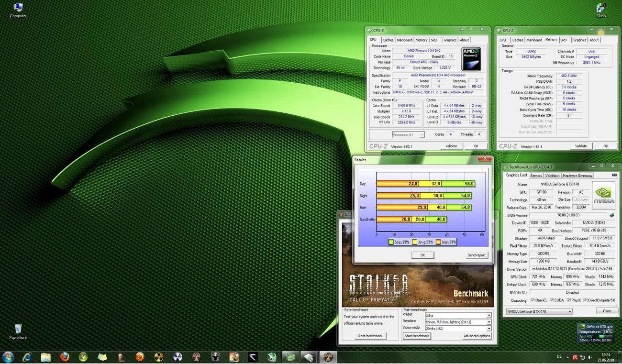
Task: Click the Avira antivirus tray icon
Action: (575, 357)
